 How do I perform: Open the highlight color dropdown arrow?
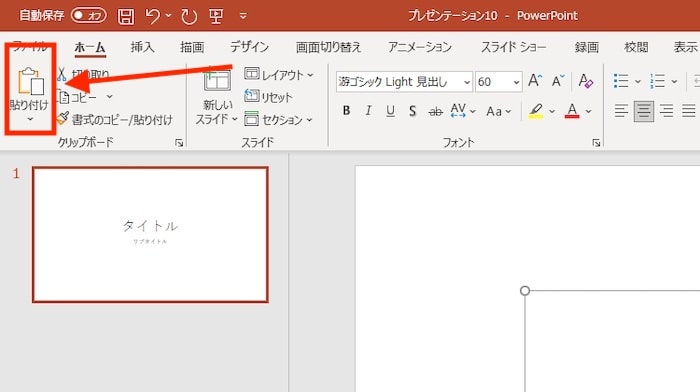[x=552, y=111]
